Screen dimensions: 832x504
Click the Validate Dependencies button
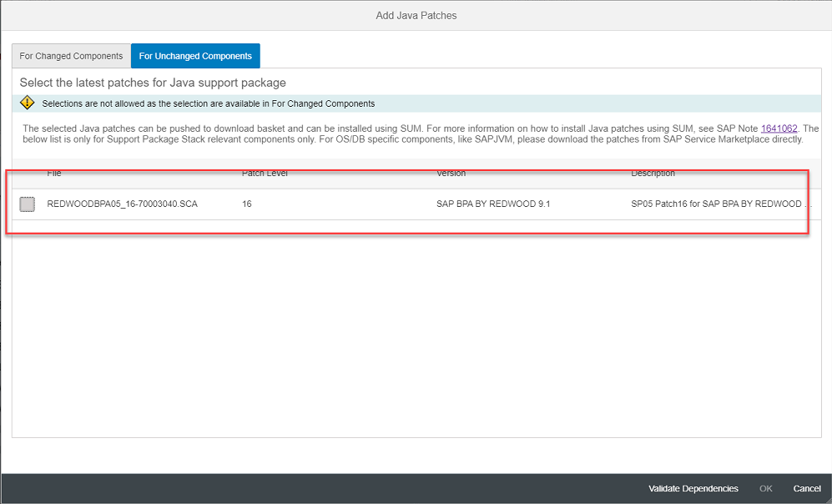693,489
